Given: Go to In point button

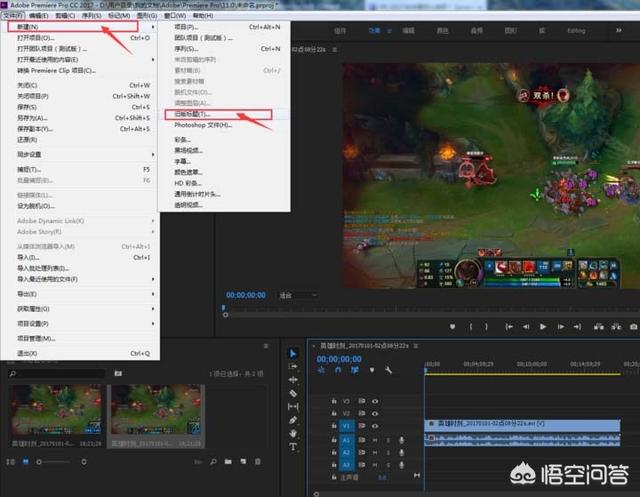Looking at the screenshot, I should click(x=509, y=327).
